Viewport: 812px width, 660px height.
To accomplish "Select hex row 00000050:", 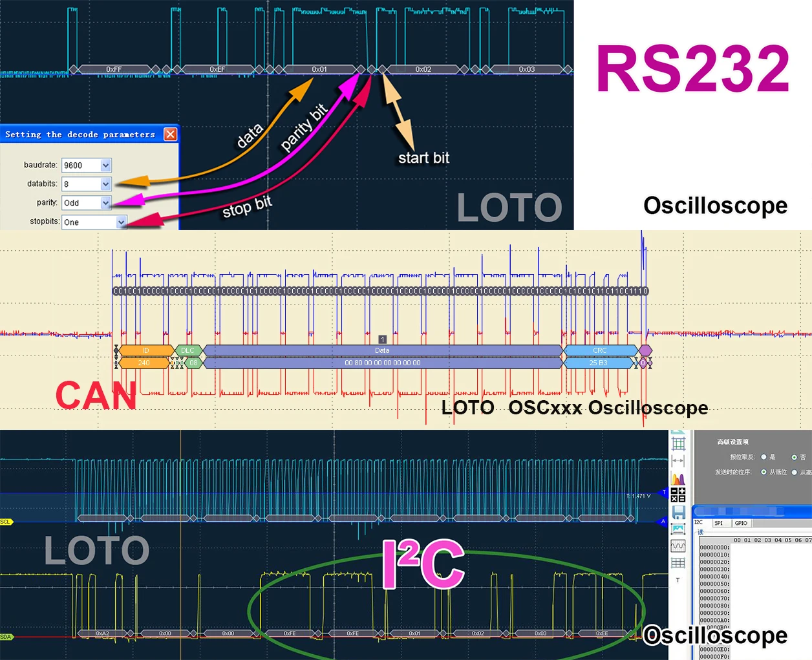I will pos(714,584).
